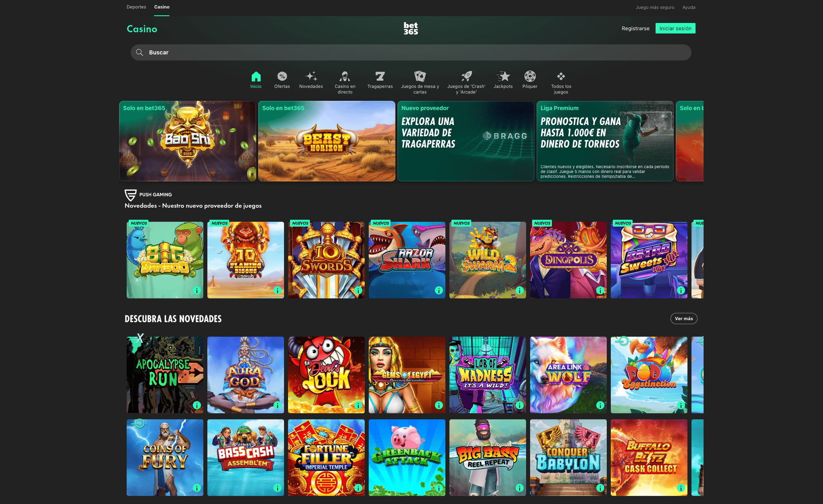Click info icon on Apocalypse Run
Image resolution: width=823 pixels, height=504 pixels.
[x=197, y=405]
